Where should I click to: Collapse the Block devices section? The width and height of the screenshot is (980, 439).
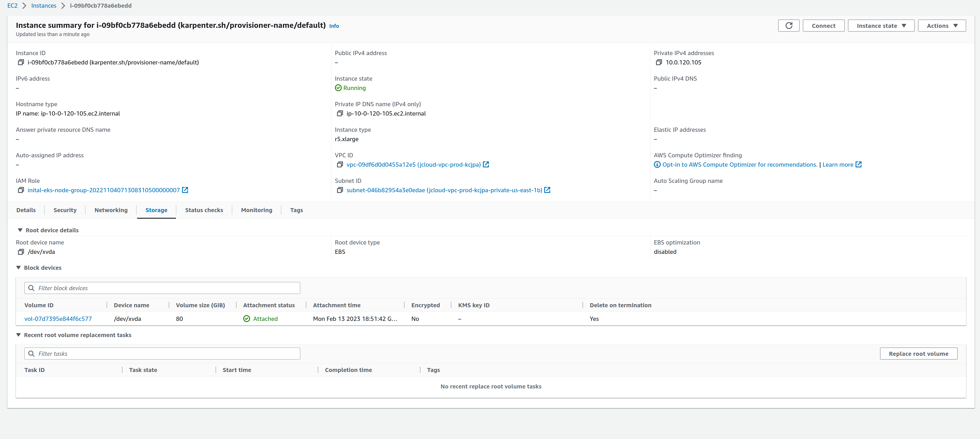coord(18,267)
